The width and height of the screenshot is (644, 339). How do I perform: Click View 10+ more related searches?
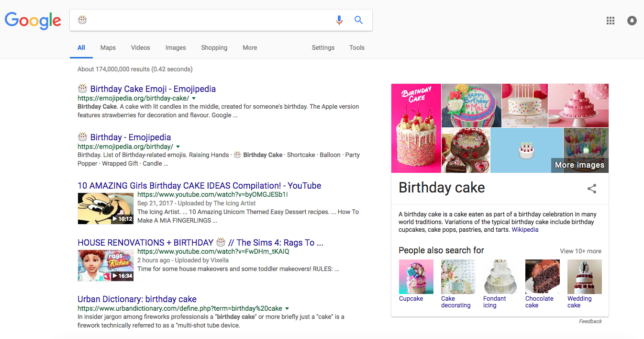(x=580, y=251)
